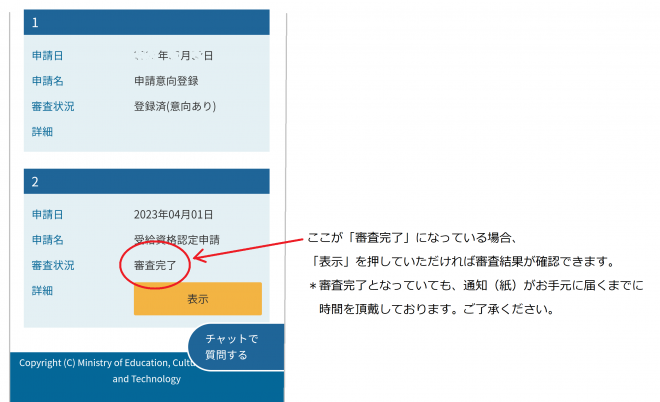
Task: Click the 申請日 label in application 1
Action: (x=47, y=55)
